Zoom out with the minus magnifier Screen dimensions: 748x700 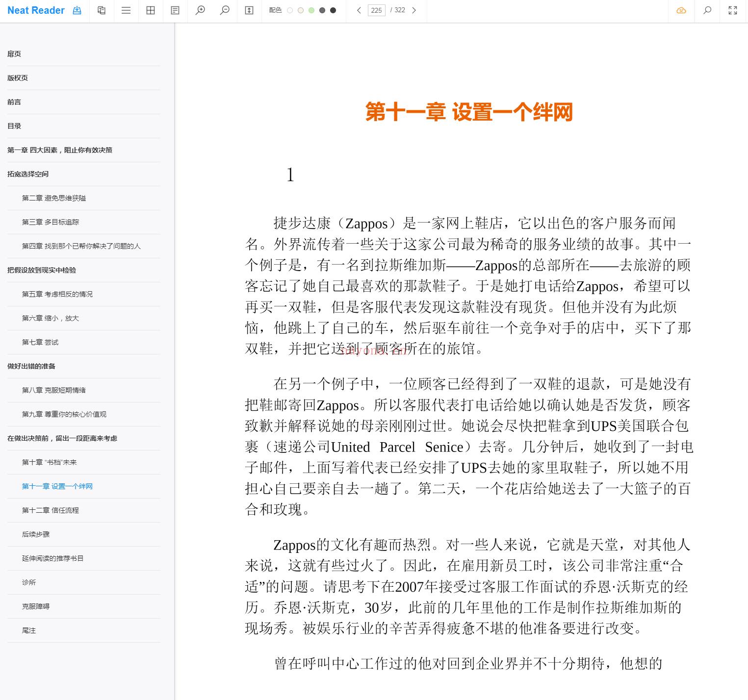(x=225, y=10)
